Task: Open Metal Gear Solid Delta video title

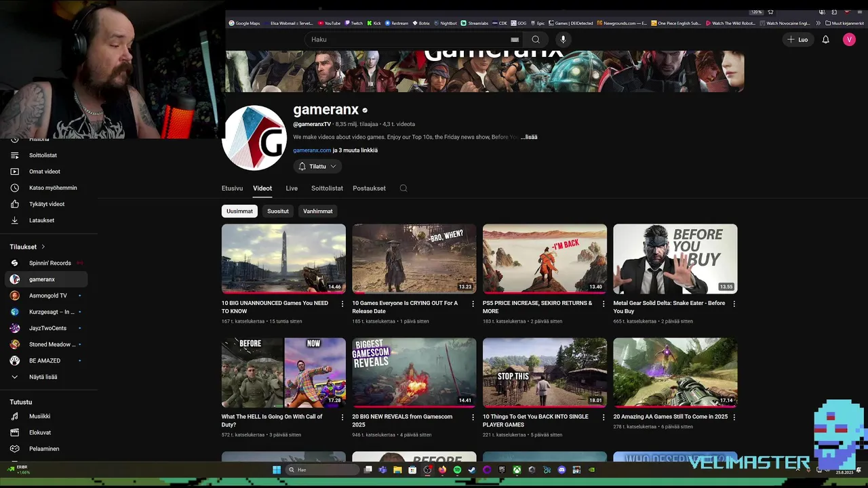Action: [x=669, y=307]
